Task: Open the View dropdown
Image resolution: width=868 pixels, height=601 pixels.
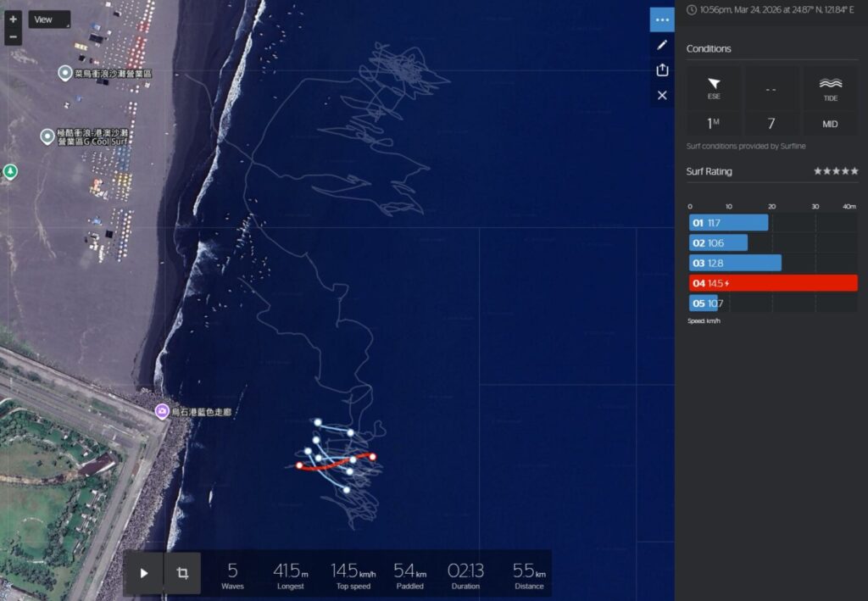Action: [49, 19]
